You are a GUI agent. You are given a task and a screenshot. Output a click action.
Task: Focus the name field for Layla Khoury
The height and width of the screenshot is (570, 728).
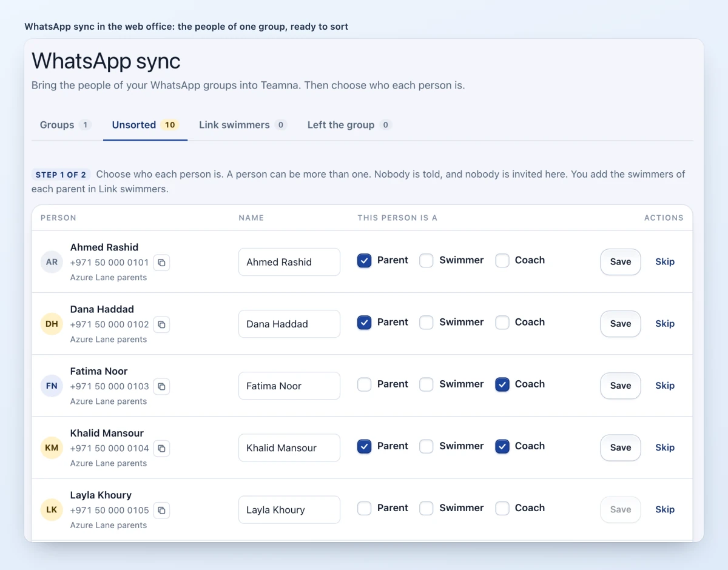pos(289,509)
